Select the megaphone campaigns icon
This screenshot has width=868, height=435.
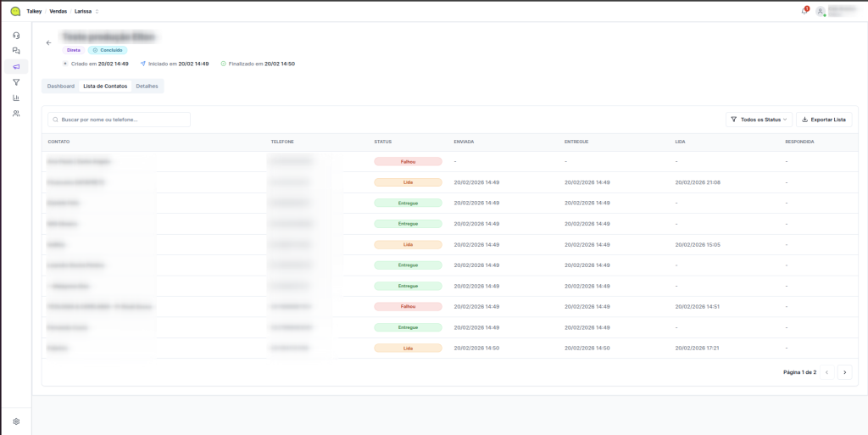[x=16, y=66]
